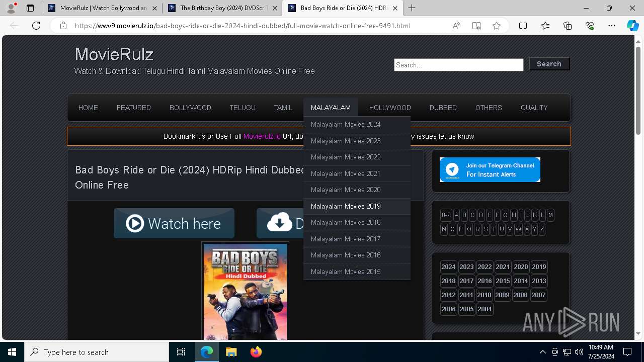Viewport: 644px width, 362px height.
Task: Open DUBBED navigation menu
Action: pos(443,108)
